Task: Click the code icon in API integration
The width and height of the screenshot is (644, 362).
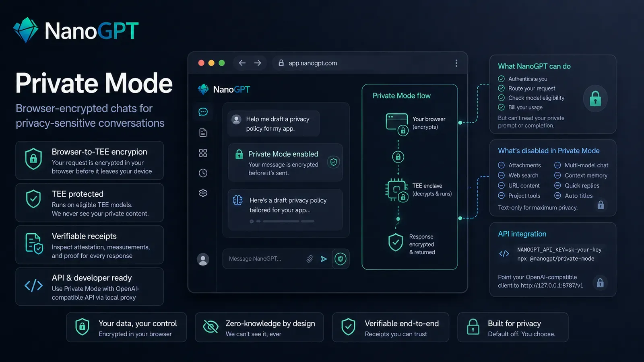Action: 504,253
